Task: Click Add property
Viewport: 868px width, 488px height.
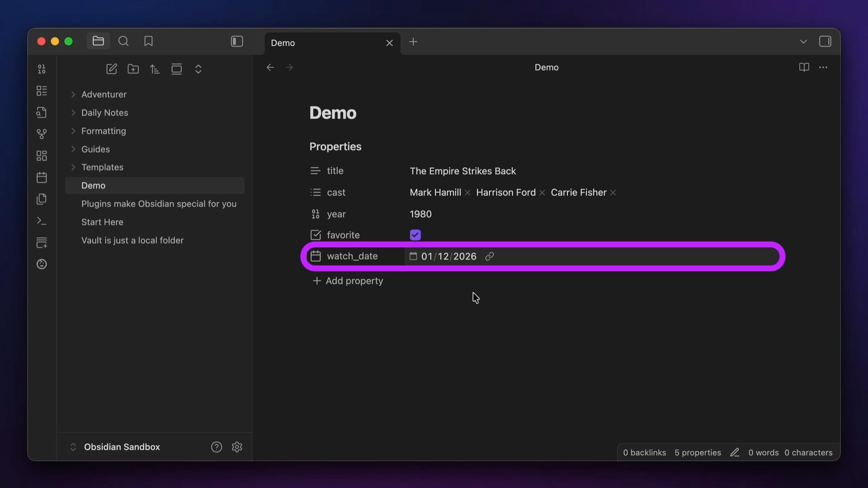Action: [348, 281]
